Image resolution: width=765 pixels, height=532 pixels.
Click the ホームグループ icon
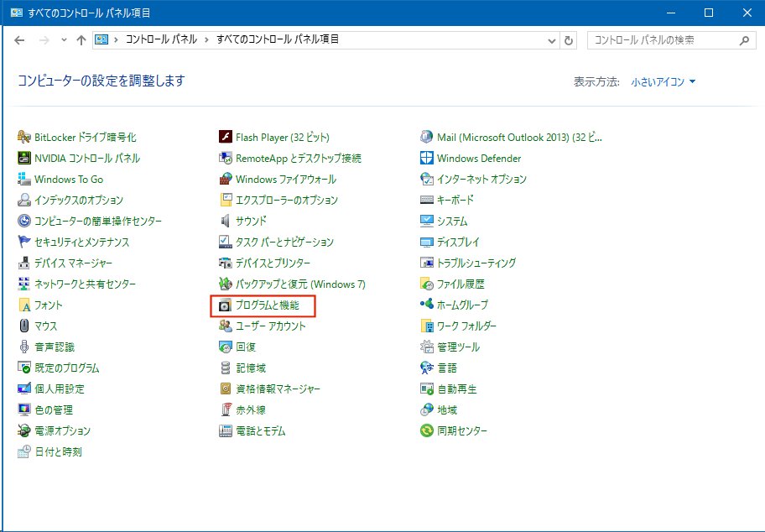click(x=427, y=305)
